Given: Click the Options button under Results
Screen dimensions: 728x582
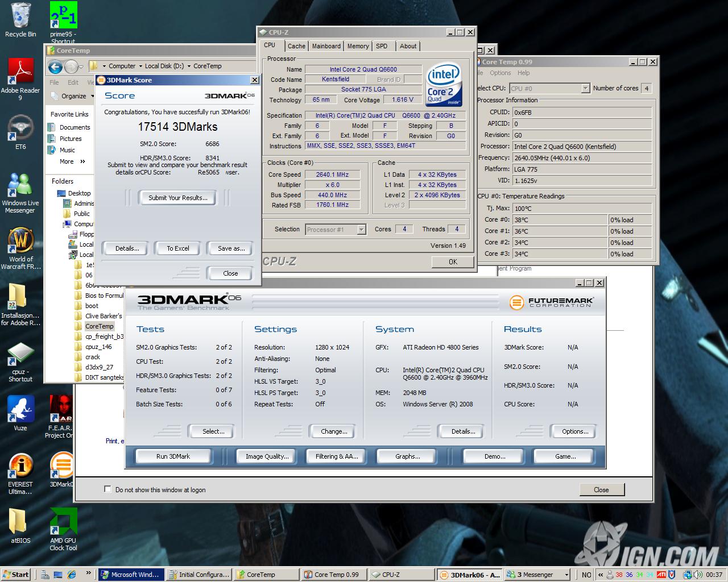Looking at the screenshot, I should (x=575, y=431).
